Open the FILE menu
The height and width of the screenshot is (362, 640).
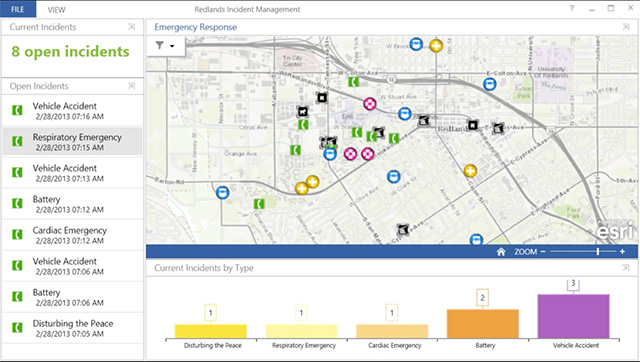(x=18, y=9)
